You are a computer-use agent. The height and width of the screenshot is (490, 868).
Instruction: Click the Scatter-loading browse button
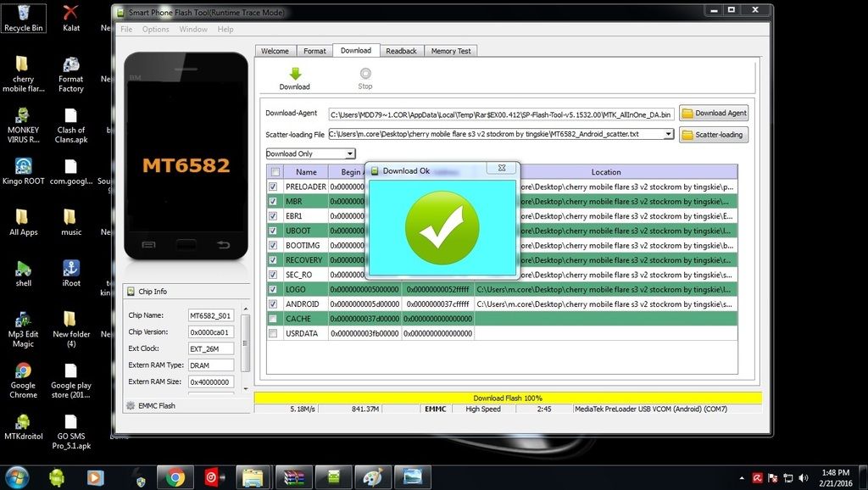point(712,134)
